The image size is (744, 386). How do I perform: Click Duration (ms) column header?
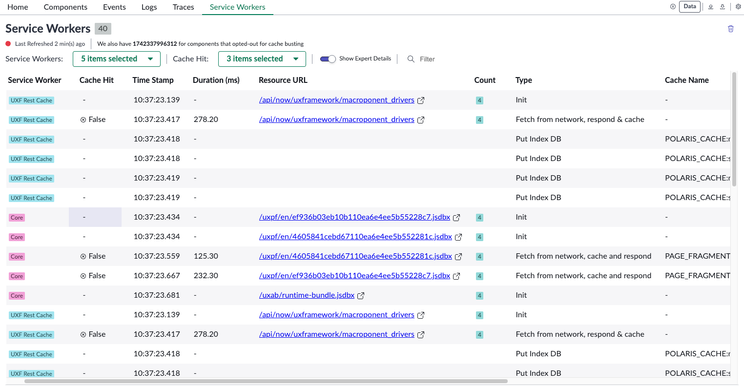pos(216,80)
